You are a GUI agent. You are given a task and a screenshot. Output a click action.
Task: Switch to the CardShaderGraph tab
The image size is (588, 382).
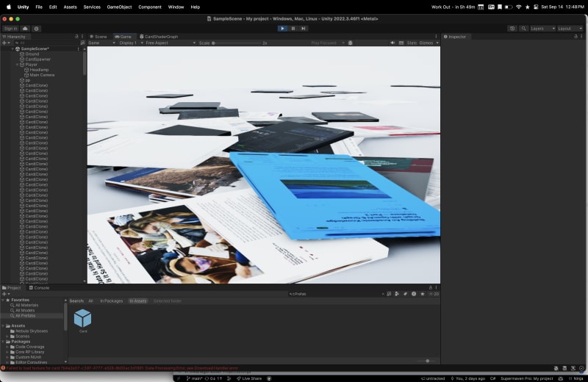(x=159, y=37)
